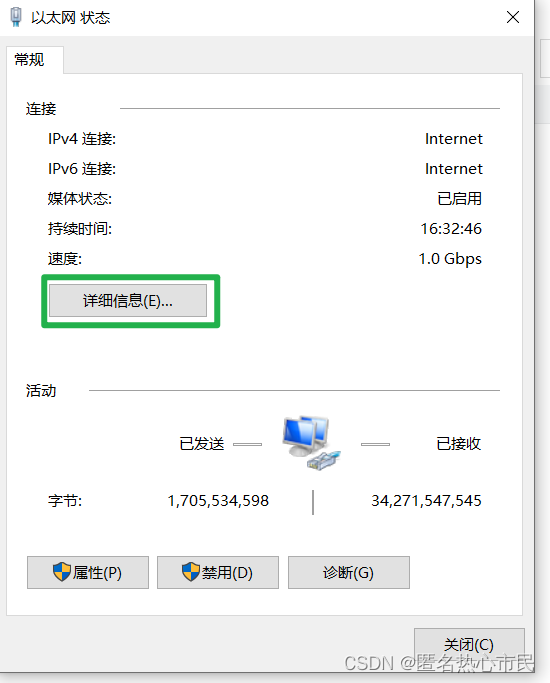Select the 常规 tab

tap(29, 60)
